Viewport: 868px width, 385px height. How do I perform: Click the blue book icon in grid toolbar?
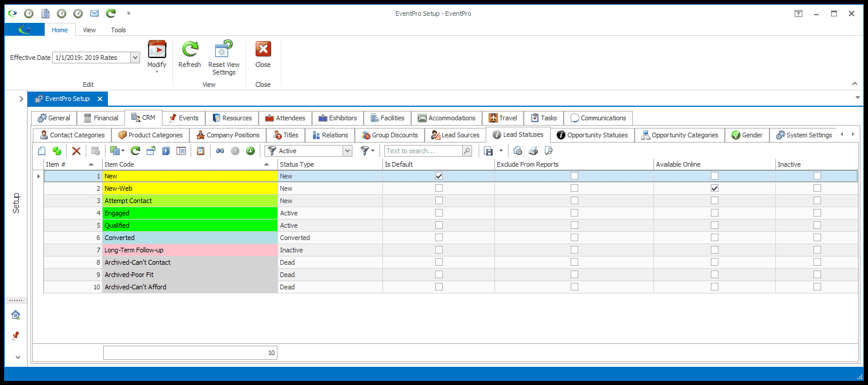(166, 151)
